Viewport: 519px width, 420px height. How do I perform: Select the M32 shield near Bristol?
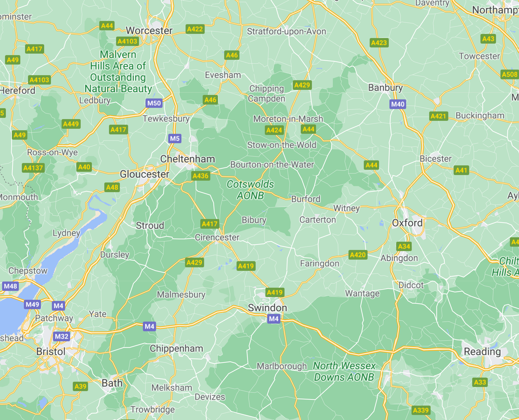(x=62, y=336)
